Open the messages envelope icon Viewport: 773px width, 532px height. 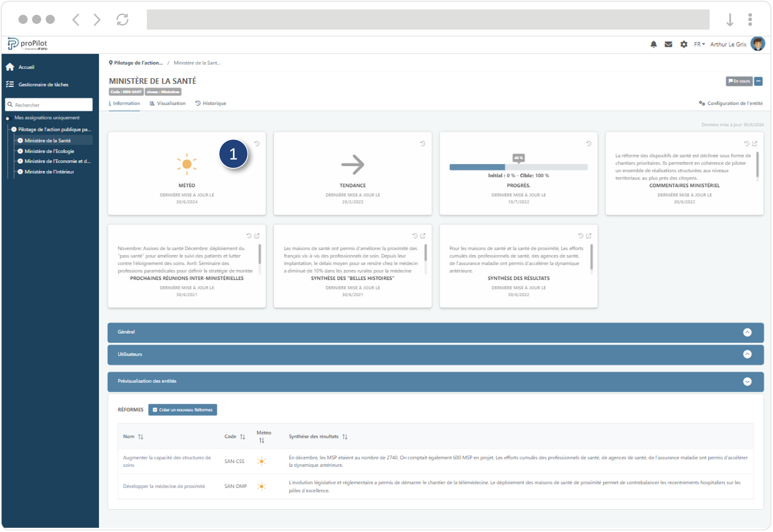pyautogui.click(x=668, y=44)
